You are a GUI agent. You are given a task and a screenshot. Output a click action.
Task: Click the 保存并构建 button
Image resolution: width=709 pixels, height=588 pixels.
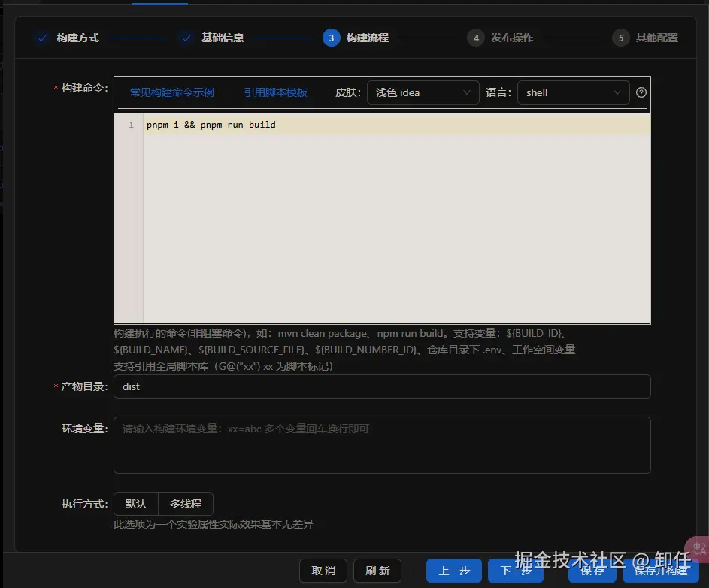click(x=661, y=571)
